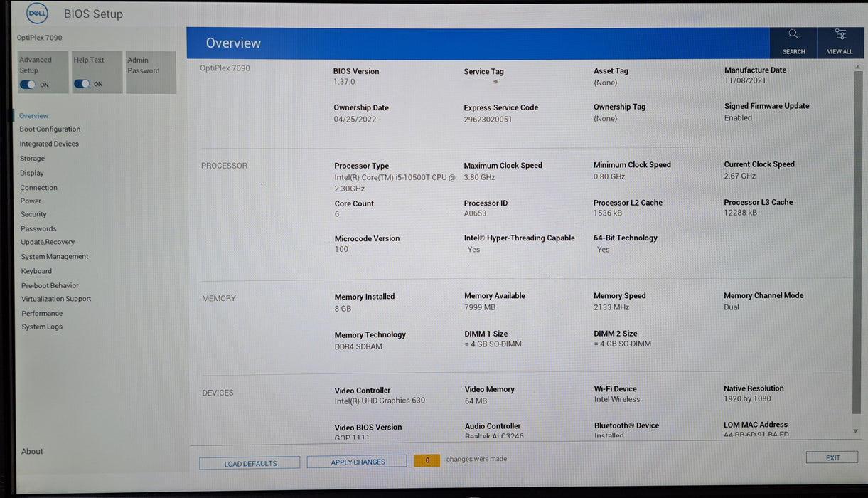The height and width of the screenshot is (498, 868).
Task: Click Memory Speed 2133 MHz
Action: tap(611, 307)
